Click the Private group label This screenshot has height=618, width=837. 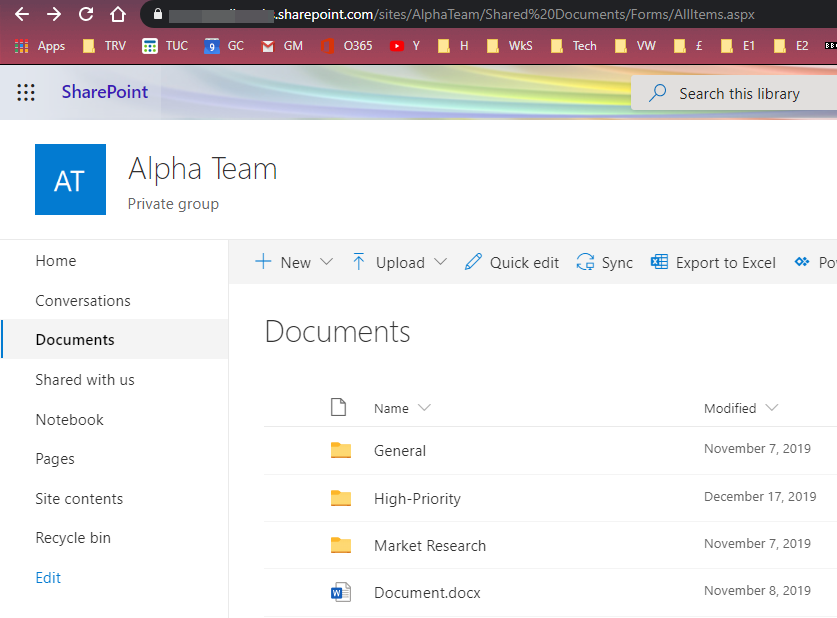pos(173,204)
